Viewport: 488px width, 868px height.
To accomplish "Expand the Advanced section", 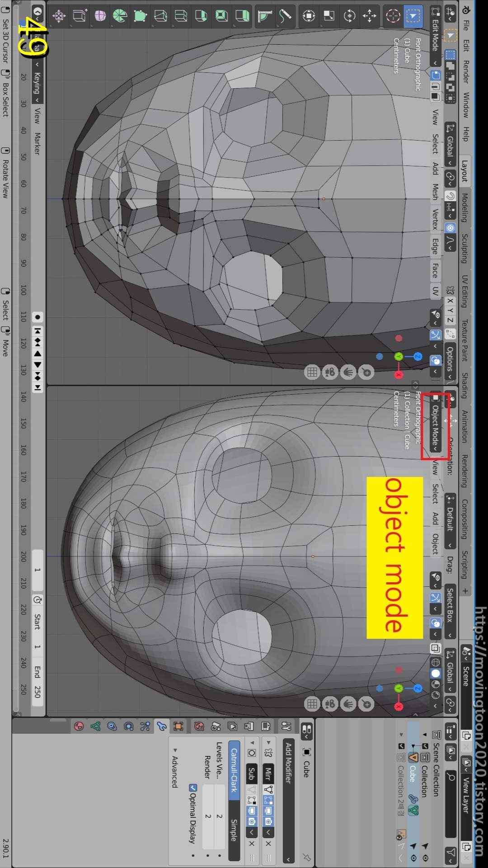I will point(175,769).
